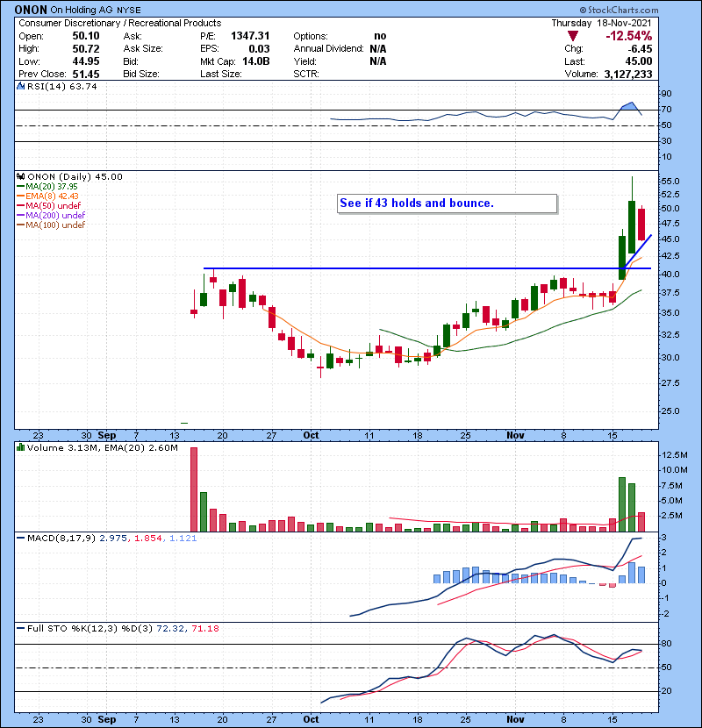Image resolution: width=702 pixels, height=728 pixels.
Task: Click the MA(20) 37.95 legend entry
Action: (x=51, y=187)
